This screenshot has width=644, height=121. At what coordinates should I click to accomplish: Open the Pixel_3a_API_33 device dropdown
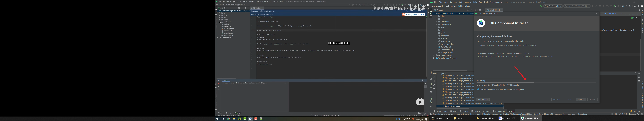(x=577, y=6)
